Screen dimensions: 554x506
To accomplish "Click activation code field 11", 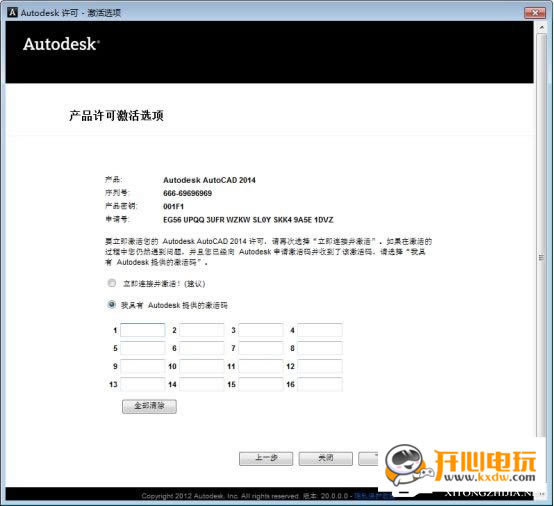I will (261, 366).
